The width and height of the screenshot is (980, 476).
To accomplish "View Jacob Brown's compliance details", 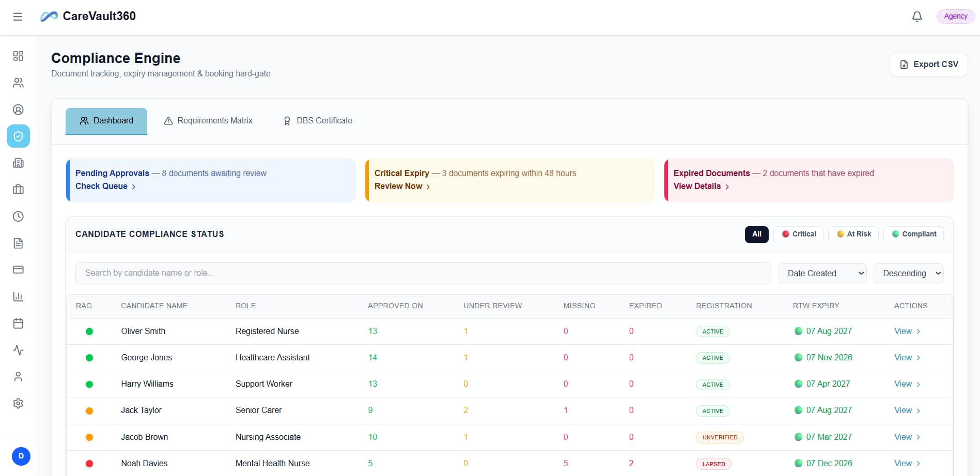I will pyautogui.click(x=907, y=437).
